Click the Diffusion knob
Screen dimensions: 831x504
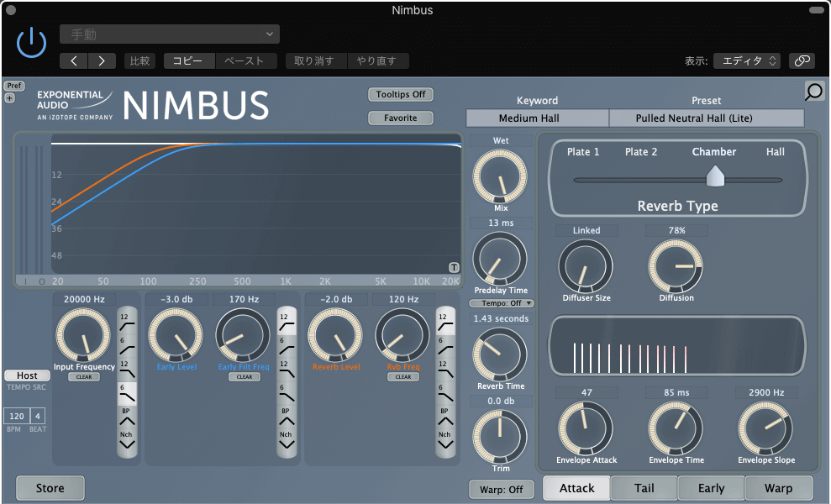676,266
